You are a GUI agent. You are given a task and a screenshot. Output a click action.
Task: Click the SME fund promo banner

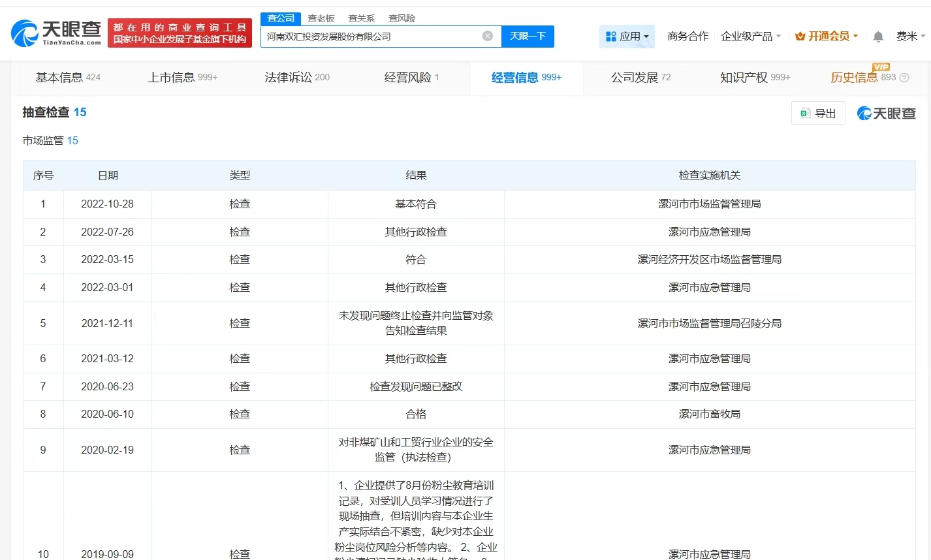(180, 33)
